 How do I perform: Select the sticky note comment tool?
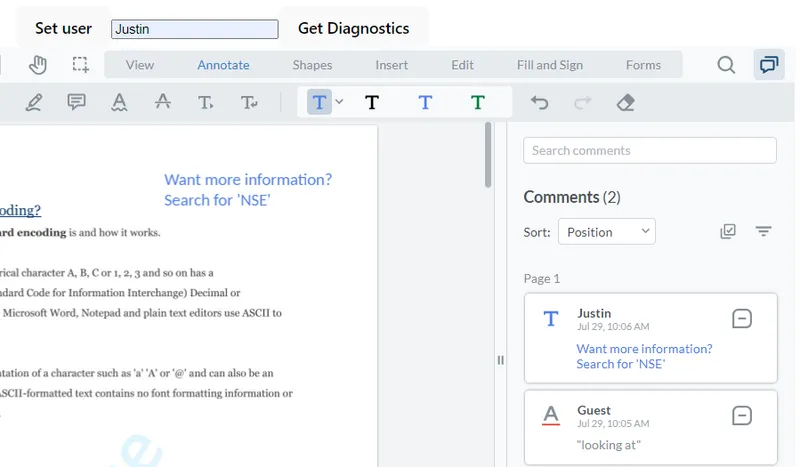(x=77, y=103)
